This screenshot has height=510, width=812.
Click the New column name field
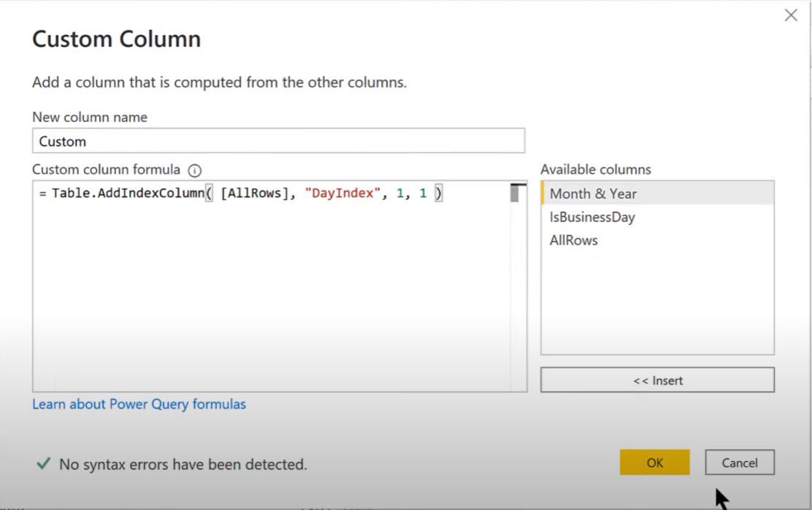click(x=279, y=141)
